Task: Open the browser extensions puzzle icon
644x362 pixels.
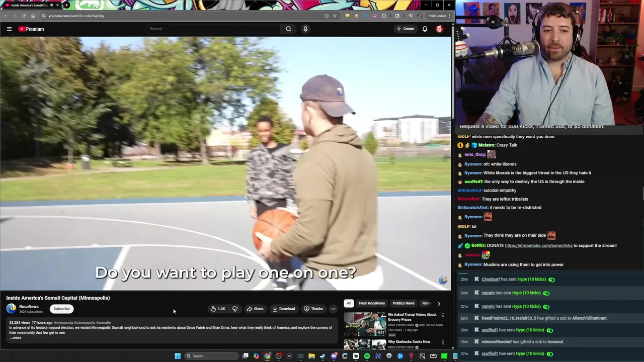Action: click(x=384, y=16)
